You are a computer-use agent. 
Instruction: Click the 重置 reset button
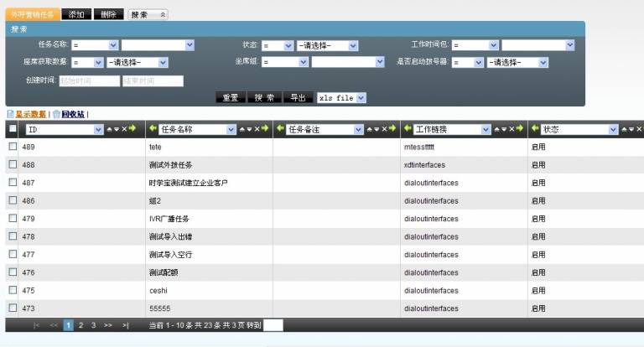click(x=230, y=98)
